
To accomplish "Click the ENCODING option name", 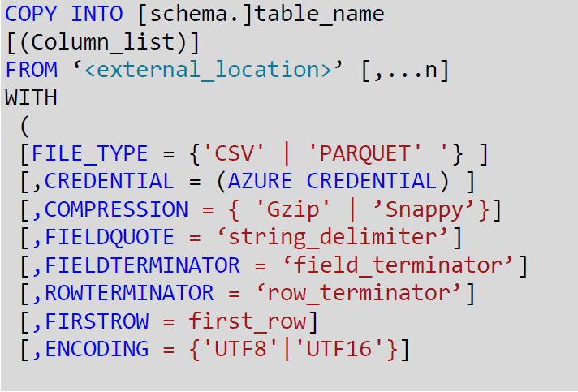I will (97, 349).
